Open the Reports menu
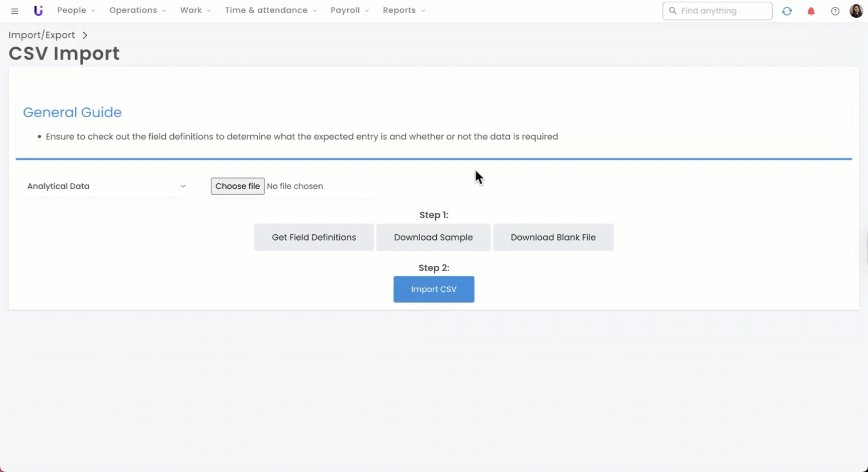This screenshot has height=472, width=868. [x=404, y=10]
